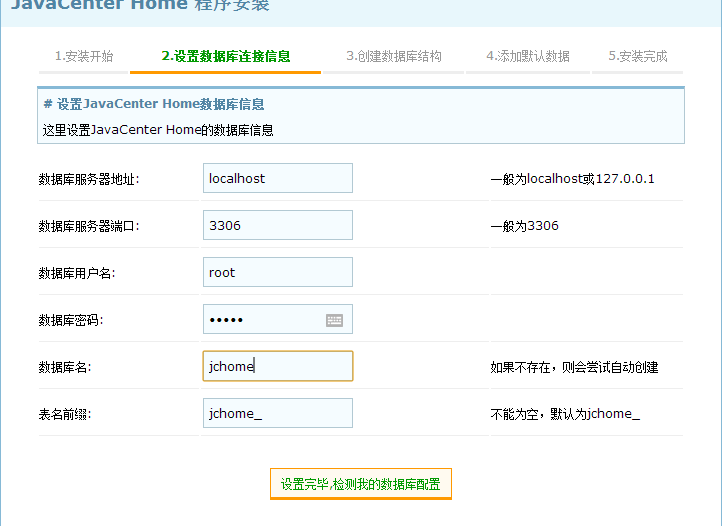
Task: Click the label 数据库服务器端口:
Action: pos(89,226)
